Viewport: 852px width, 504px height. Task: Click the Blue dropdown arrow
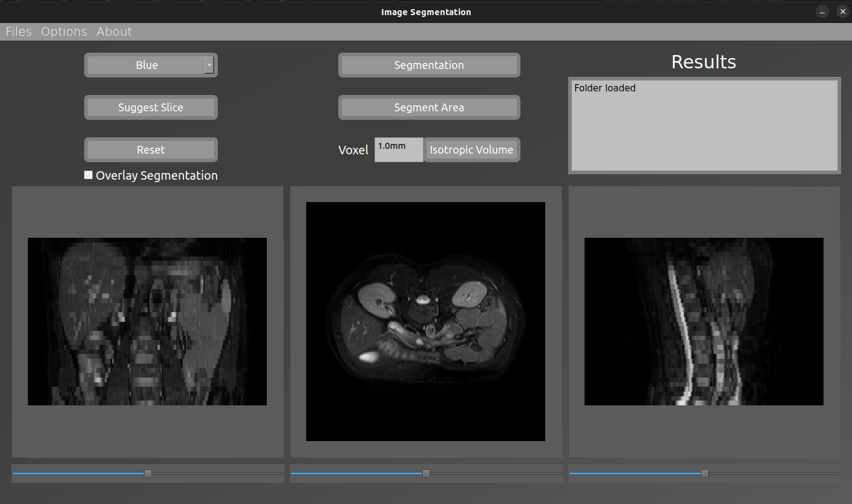pyautogui.click(x=209, y=65)
